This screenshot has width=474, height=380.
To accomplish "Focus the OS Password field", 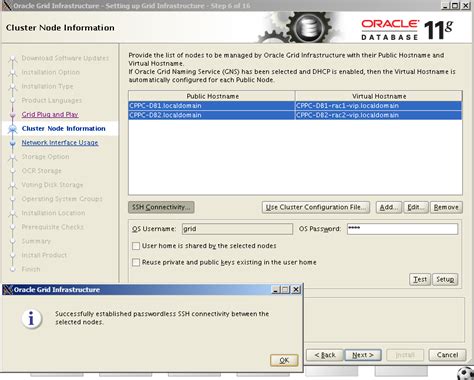I will pyautogui.click(x=402, y=229).
